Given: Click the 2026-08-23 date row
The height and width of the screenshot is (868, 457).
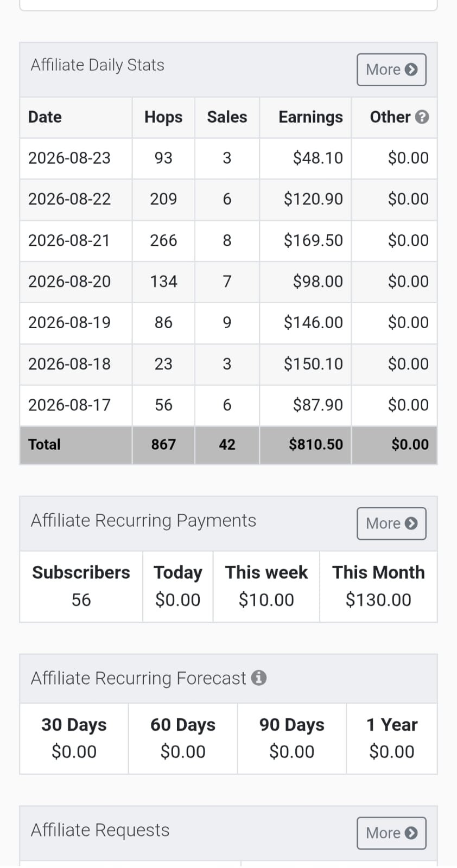Looking at the screenshot, I should point(228,158).
